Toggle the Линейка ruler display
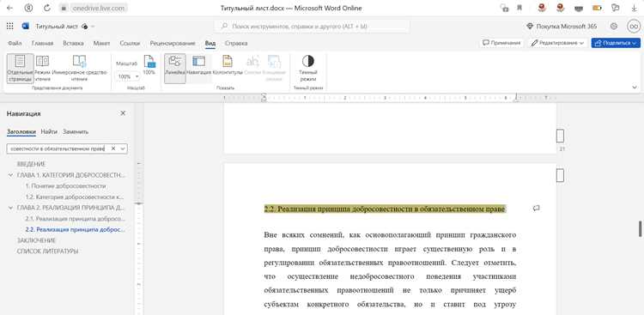Viewport: 644px width, 315px height. pyautogui.click(x=175, y=68)
